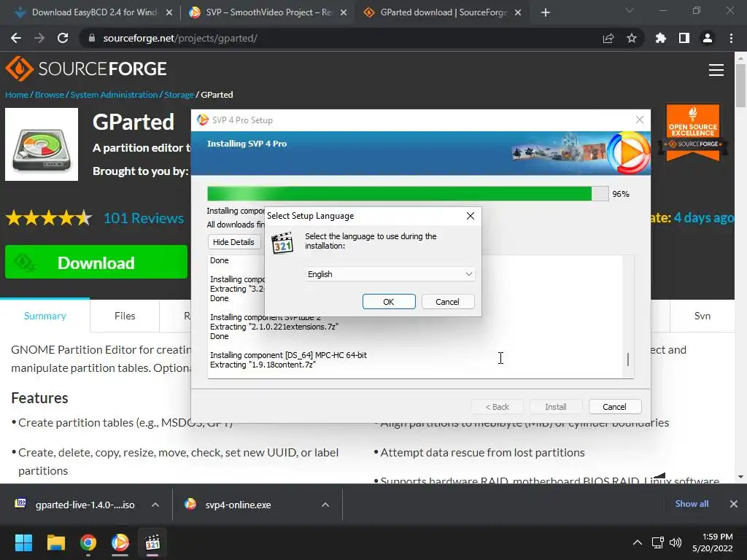The height and width of the screenshot is (560, 747).
Task: Open the Chrome extensions puzzle icon
Action: click(x=661, y=38)
